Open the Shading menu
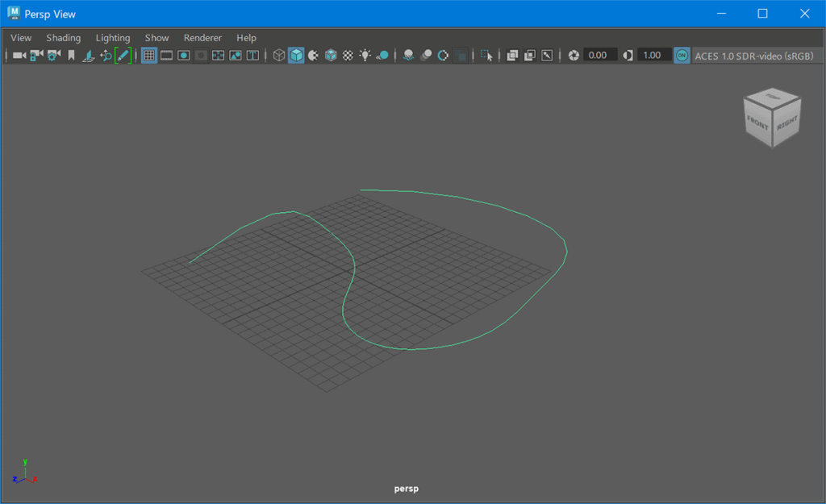This screenshot has height=504, width=826. pyautogui.click(x=63, y=38)
